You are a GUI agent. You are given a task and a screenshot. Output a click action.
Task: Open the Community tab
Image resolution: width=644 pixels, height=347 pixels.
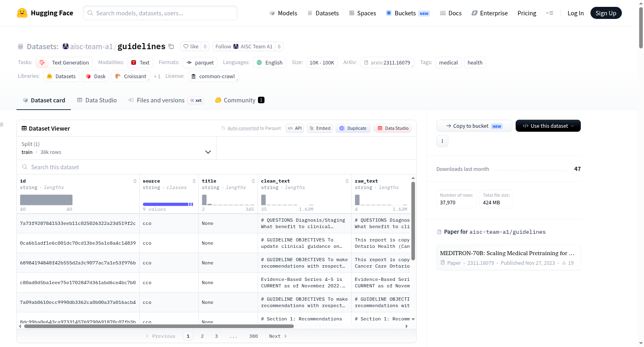coord(240,100)
